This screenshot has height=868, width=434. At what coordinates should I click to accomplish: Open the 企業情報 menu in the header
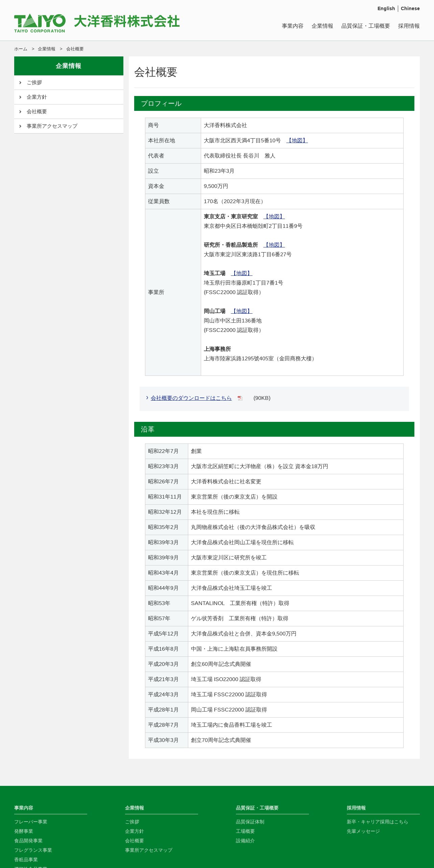322,26
